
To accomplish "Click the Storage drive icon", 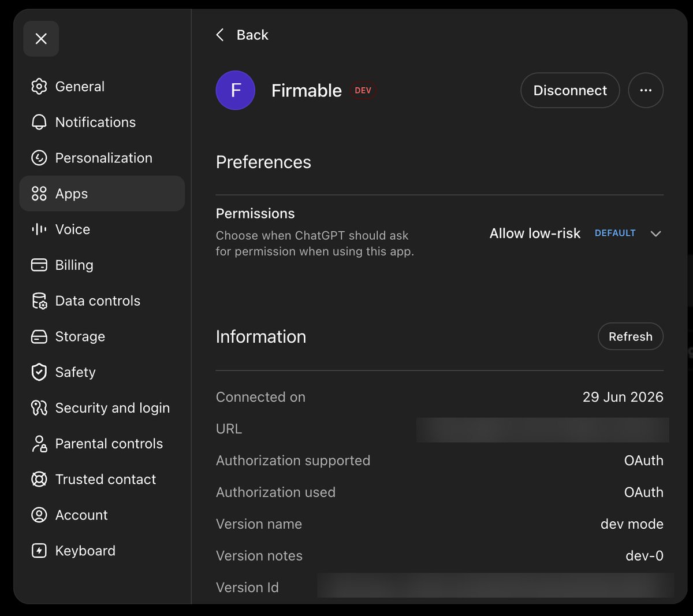I will click(x=39, y=337).
